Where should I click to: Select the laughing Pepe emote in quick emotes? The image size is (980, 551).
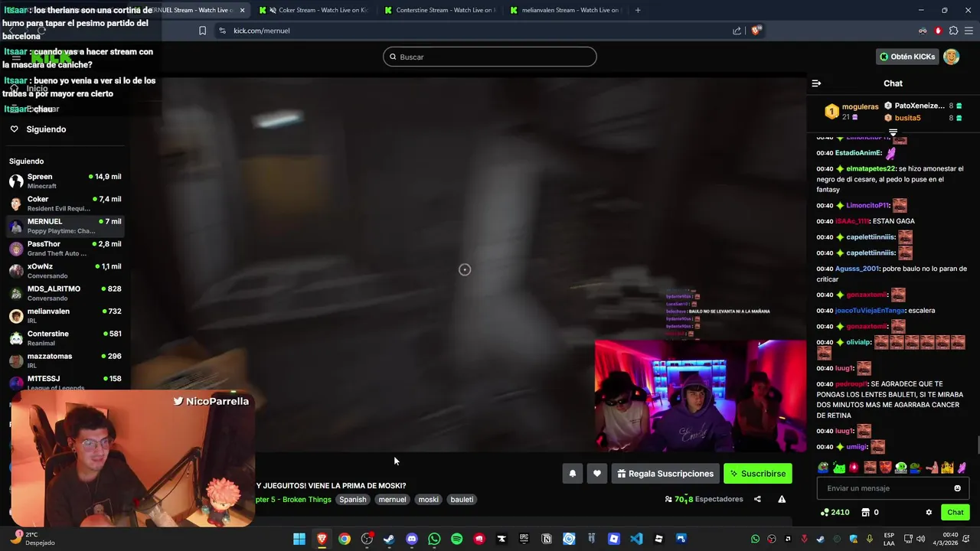(823, 468)
